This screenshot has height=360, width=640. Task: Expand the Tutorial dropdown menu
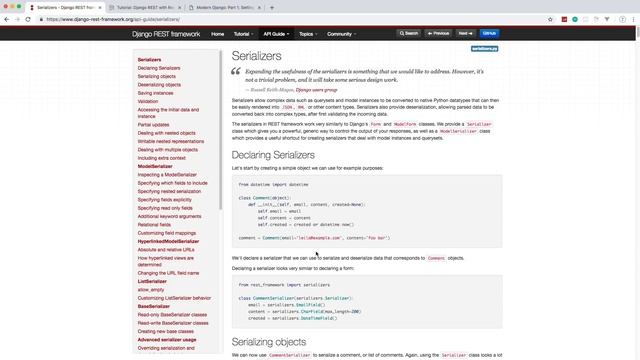[243, 34]
